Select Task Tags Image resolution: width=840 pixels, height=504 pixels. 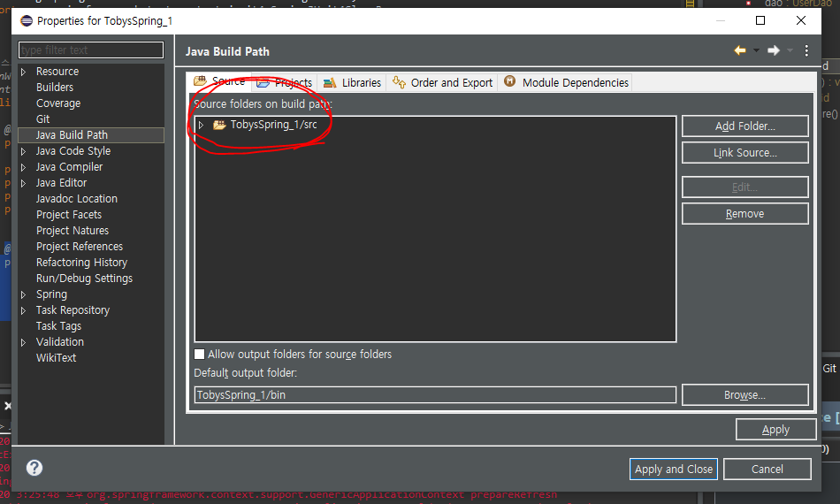tap(58, 326)
